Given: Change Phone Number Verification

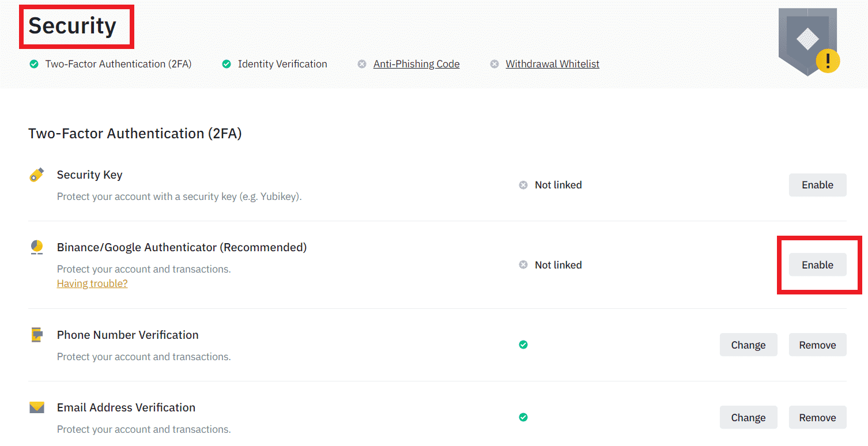Looking at the screenshot, I should click(x=748, y=345).
